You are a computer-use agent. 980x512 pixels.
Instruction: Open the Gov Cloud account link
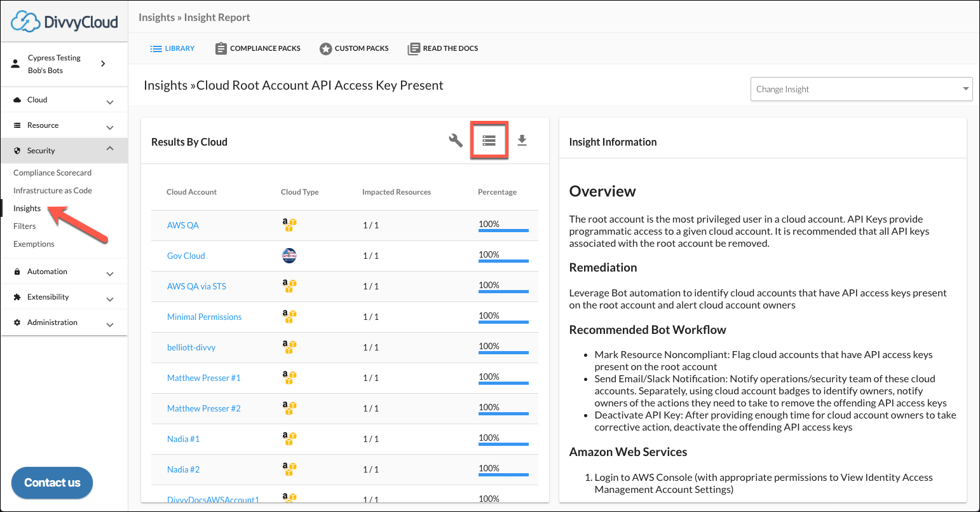[186, 256]
